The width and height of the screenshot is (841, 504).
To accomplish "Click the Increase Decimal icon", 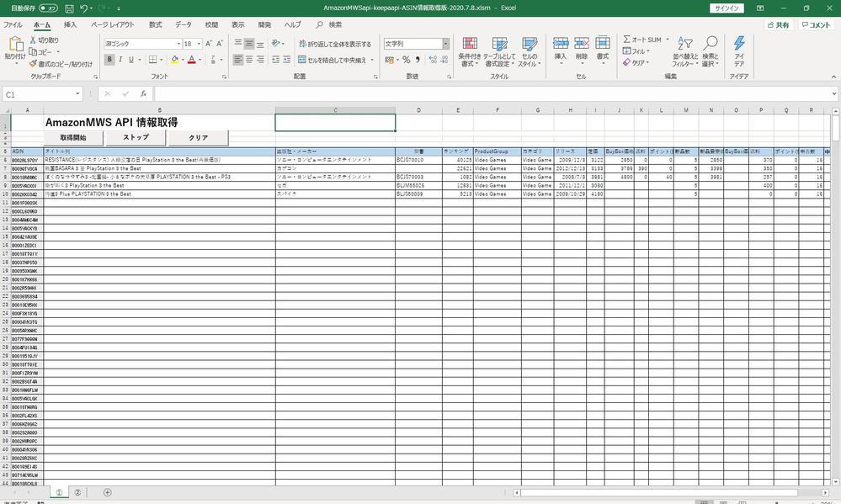I will 433,60.
